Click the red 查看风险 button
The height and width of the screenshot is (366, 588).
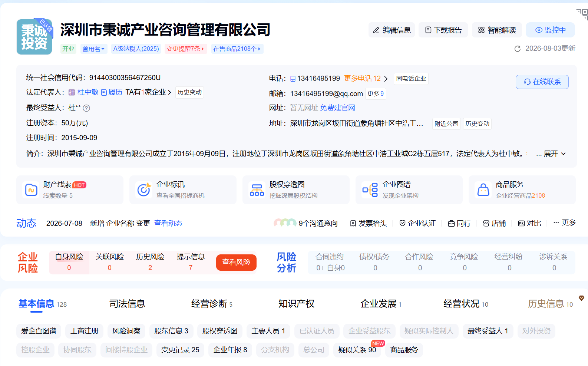click(x=236, y=263)
